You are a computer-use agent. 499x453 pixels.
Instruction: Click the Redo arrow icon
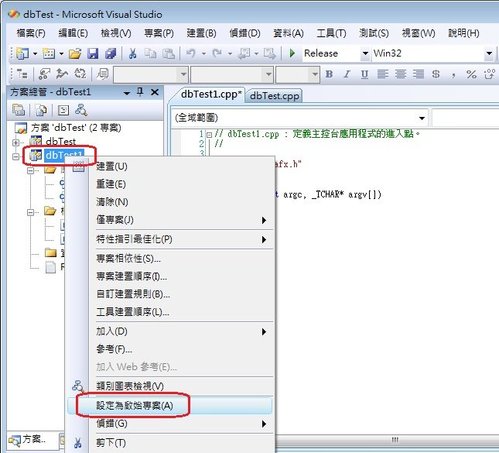click(217, 53)
